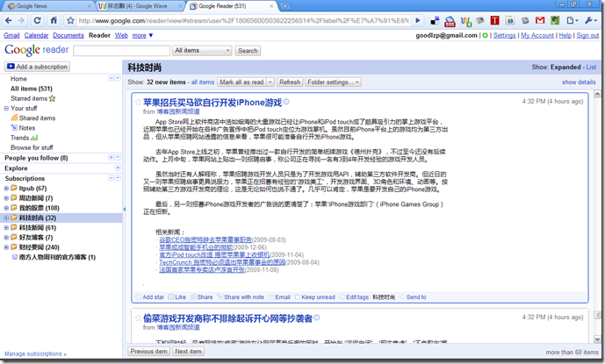Open the more menu in navigation
Viewport: 605px width, 364px height.
coord(142,35)
